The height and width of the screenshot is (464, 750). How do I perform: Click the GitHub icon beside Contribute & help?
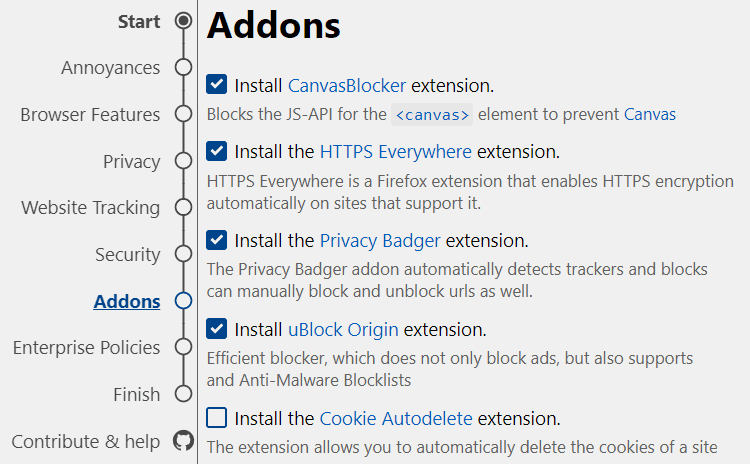183,441
